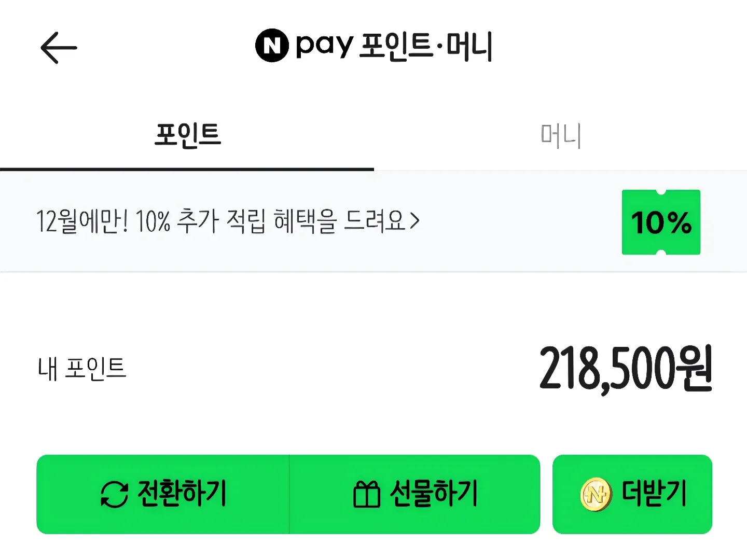The image size is (747, 560).
Task: Click the black N logo circle
Action: 272,46
